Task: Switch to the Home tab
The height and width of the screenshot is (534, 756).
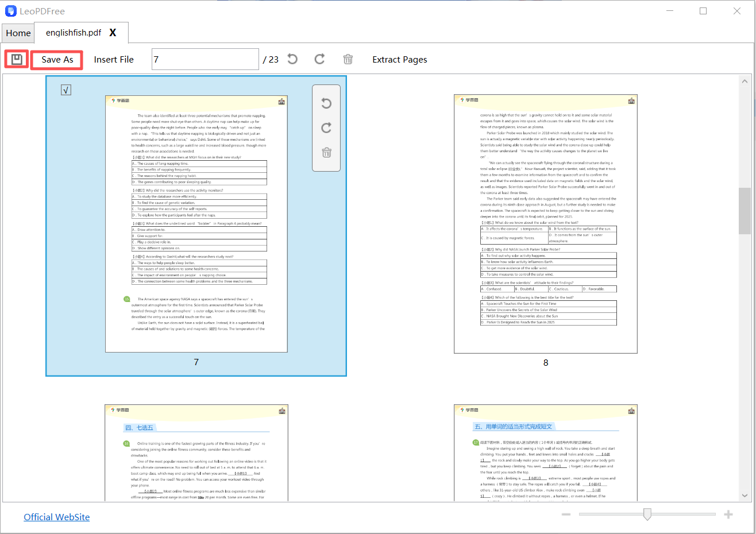Action: [18, 33]
